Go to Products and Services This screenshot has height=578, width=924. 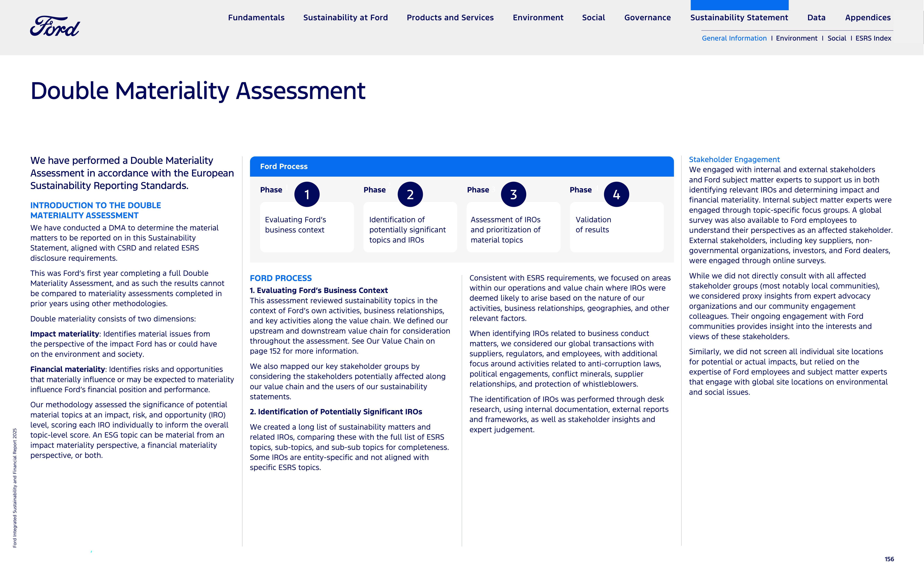pos(450,18)
